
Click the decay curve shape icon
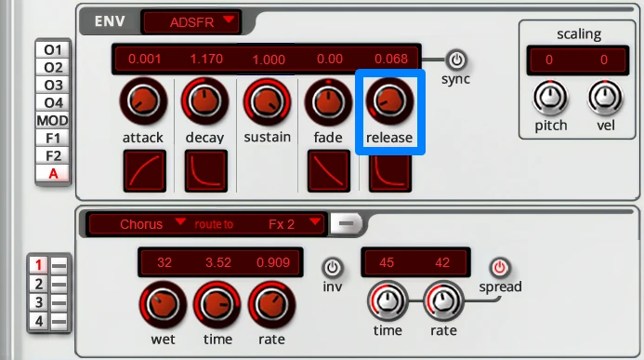pyautogui.click(x=205, y=171)
